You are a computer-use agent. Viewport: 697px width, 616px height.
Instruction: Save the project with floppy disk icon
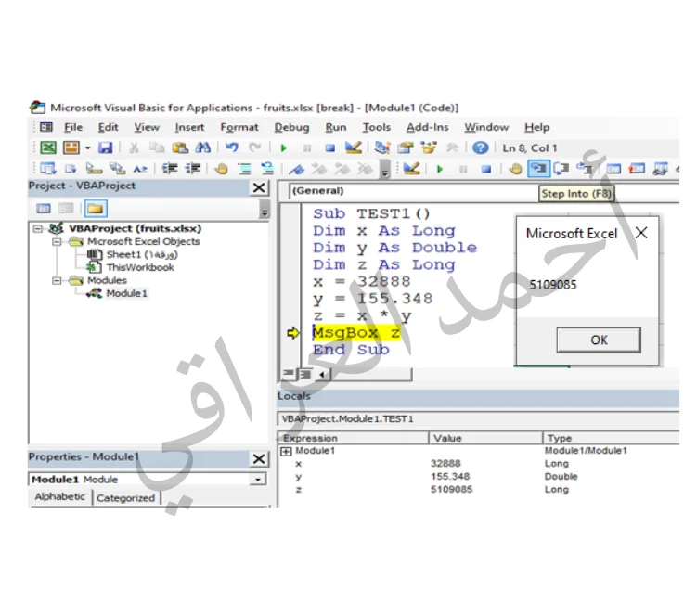106,148
